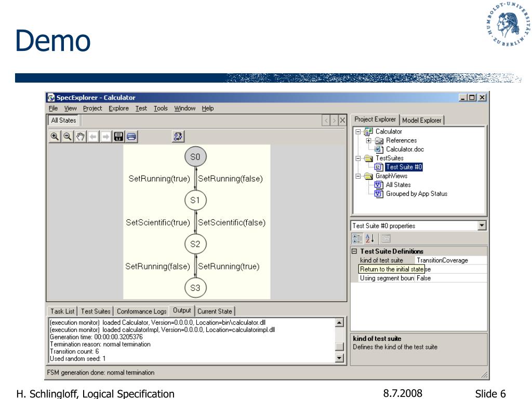Save the graph with the floppy disk icon
The width and height of the screenshot is (532, 399).
(118, 137)
